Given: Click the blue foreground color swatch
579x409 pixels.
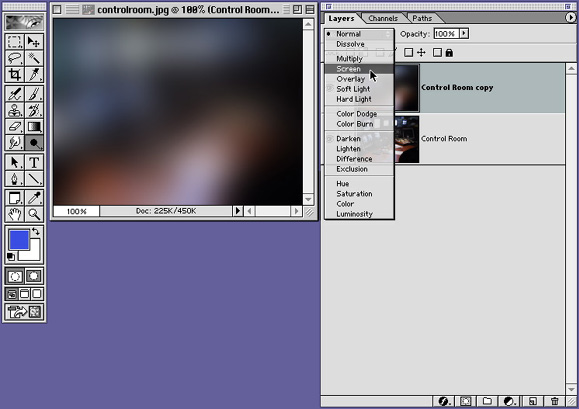Looking at the screenshot, I should [x=19, y=240].
